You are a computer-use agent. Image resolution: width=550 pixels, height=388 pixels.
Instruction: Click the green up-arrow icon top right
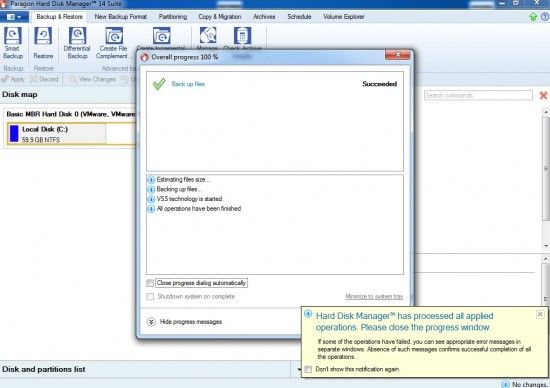click(533, 16)
